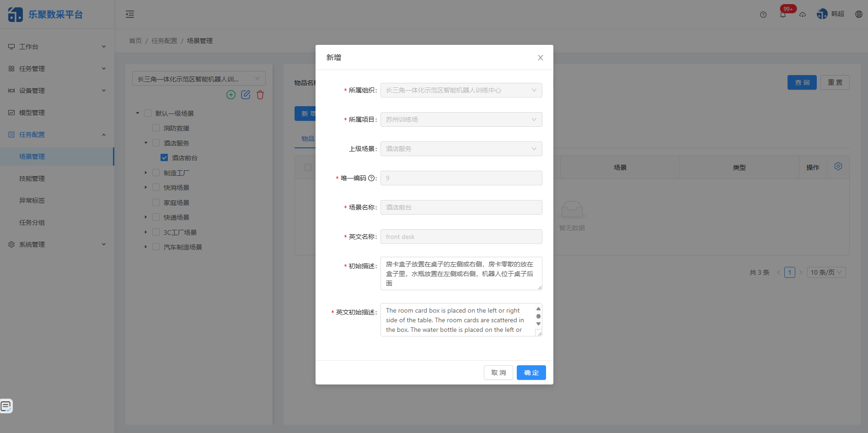Image resolution: width=868 pixels, height=433 pixels.
Task: Click the 确定 button in the dialog
Action: pyautogui.click(x=531, y=372)
